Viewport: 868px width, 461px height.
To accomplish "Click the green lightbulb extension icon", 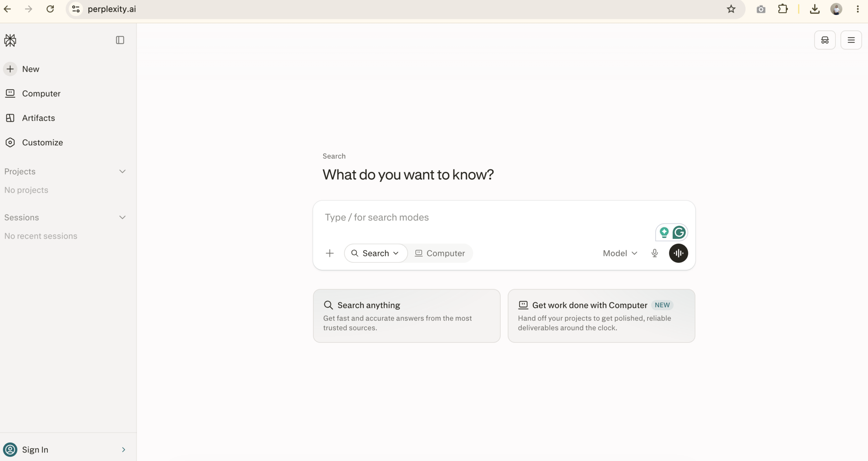I will coord(664,233).
